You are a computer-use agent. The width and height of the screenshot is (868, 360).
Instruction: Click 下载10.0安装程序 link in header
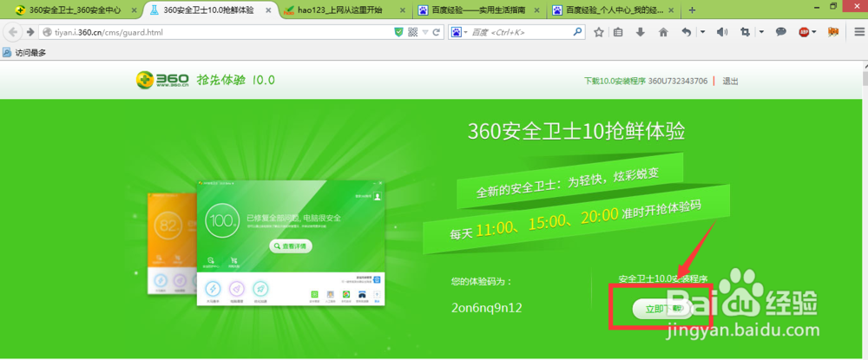(615, 82)
